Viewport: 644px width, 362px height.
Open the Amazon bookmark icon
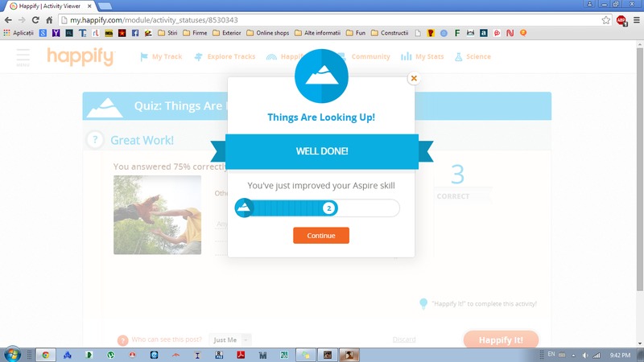(484, 33)
